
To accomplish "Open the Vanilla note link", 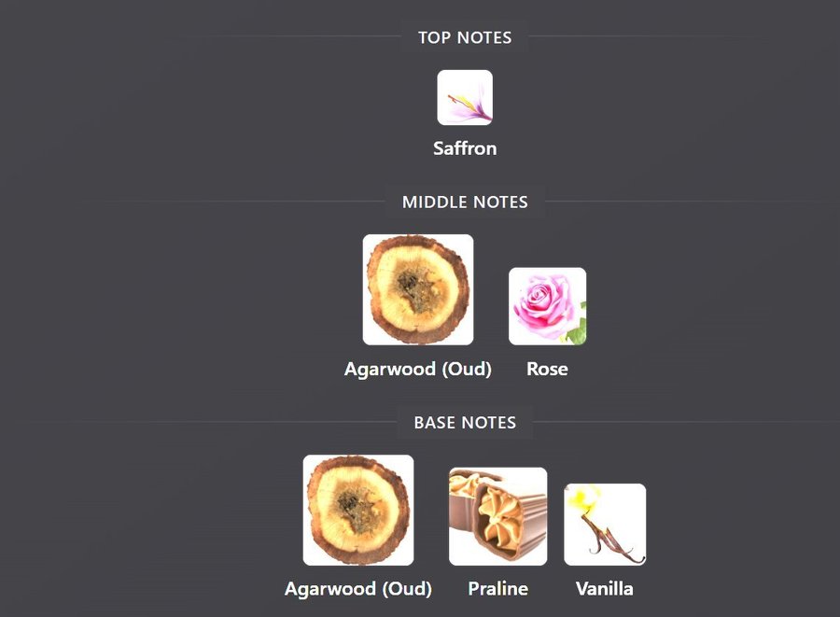I will (x=604, y=589).
